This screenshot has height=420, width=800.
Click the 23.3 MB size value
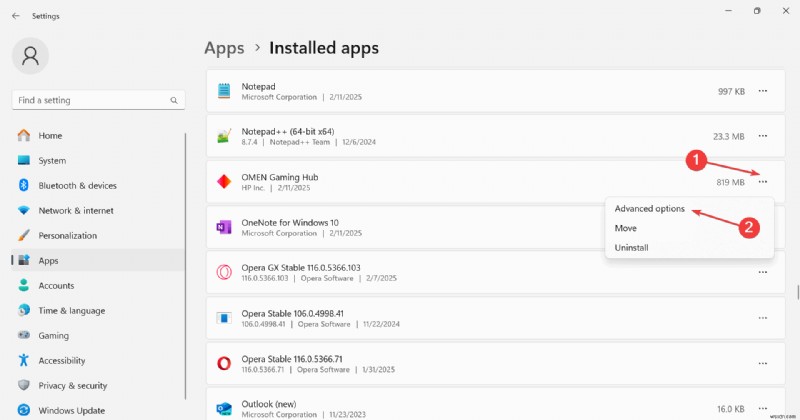729,136
